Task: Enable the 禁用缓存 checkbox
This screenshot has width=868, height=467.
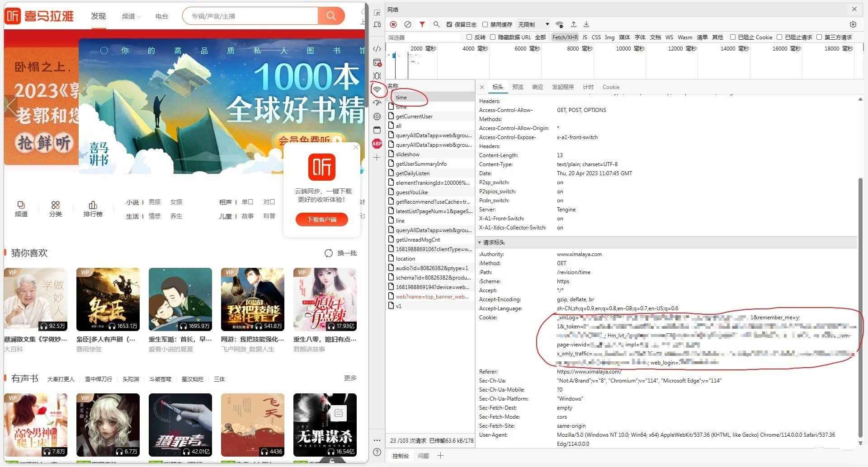Action: [x=485, y=24]
